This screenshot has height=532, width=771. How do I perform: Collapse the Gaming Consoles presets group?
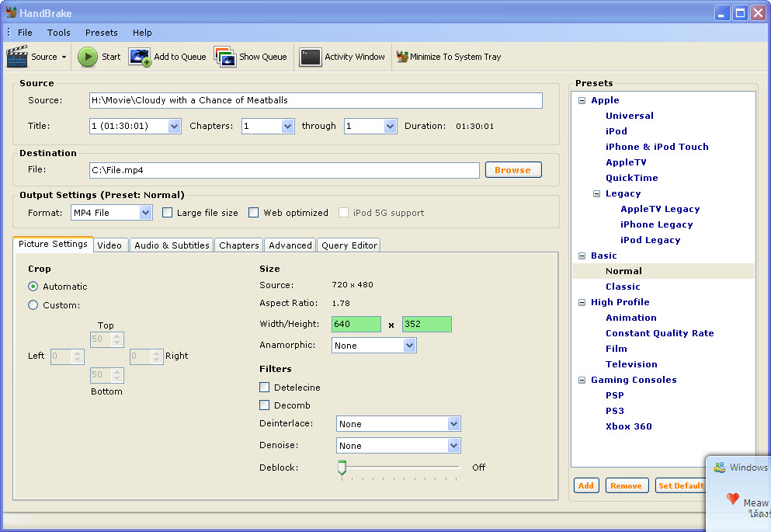[x=582, y=380]
